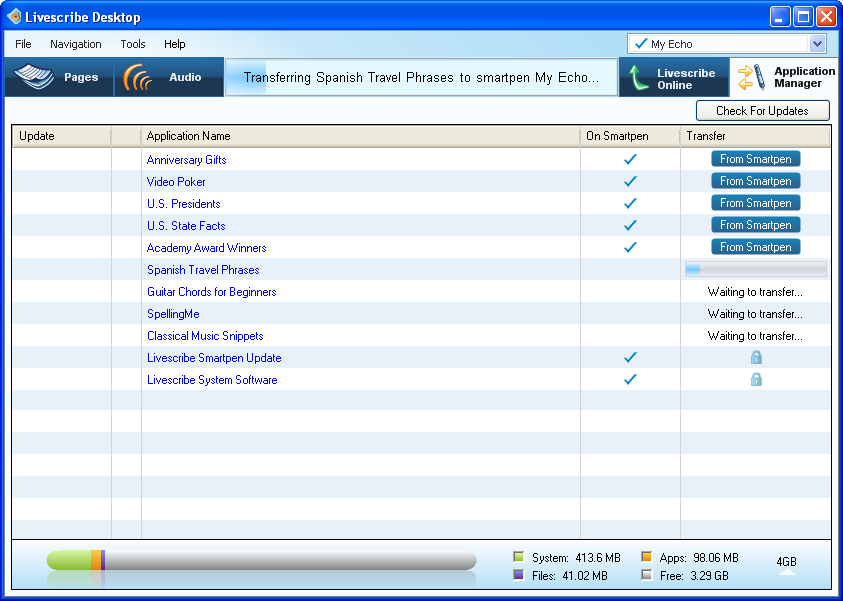Viewport: 843px width, 601px height.
Task: Click the Livescribe Desktop title bar icon
Action: tap(14, 17)
